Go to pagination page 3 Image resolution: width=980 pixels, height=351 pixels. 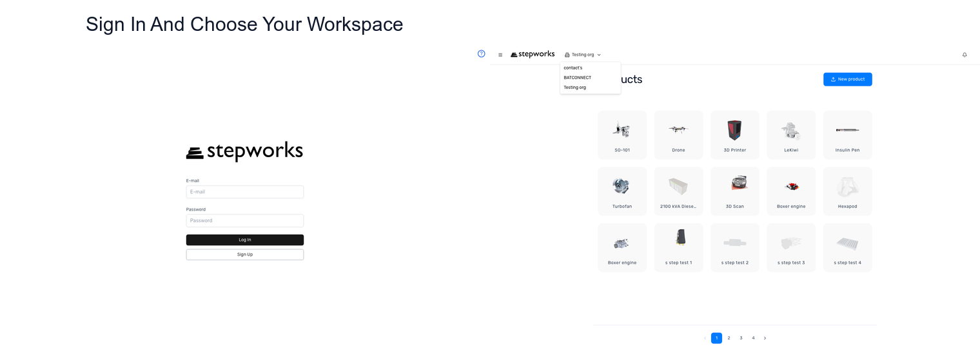click(741, 338)
